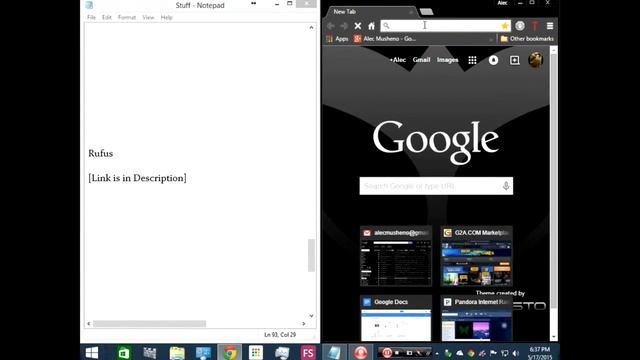Image resolution: width=640 pixels, height=360 pixels.
Task: Open File Explorer from the taskbar
Action: click(x=177, y=353)
